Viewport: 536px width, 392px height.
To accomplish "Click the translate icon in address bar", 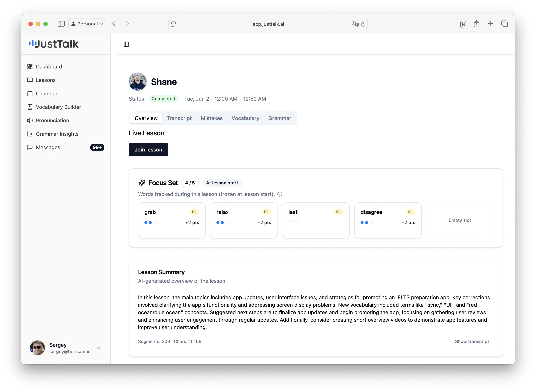I will (355, 24).
